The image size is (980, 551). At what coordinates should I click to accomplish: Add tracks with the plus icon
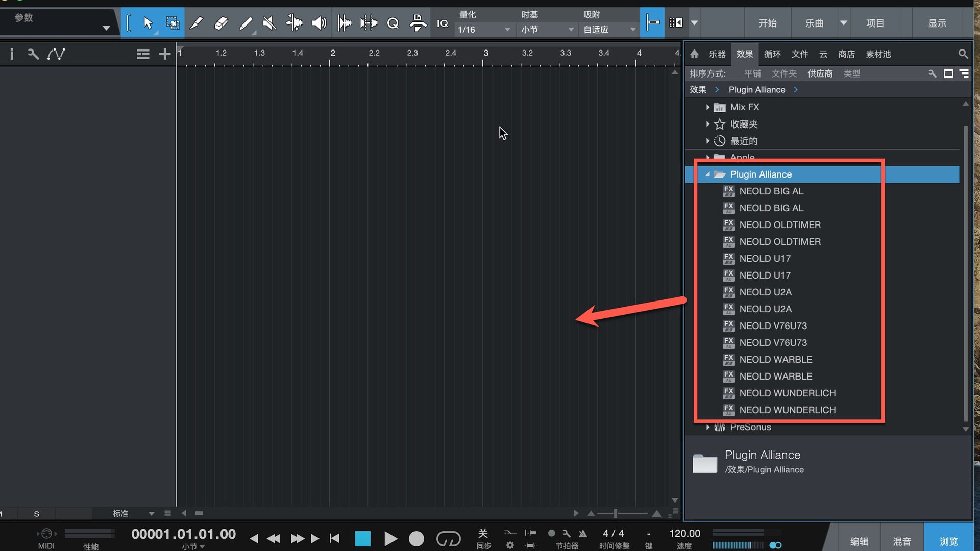(164, 54)
